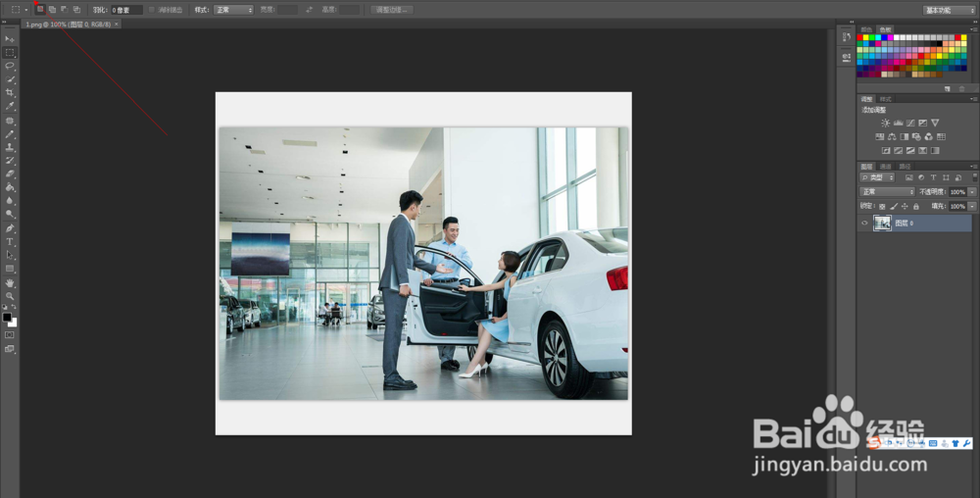Viewport: 980px width, 498px height.
Task: Open the layer filter 类型 dropdown
Action: 877,178
